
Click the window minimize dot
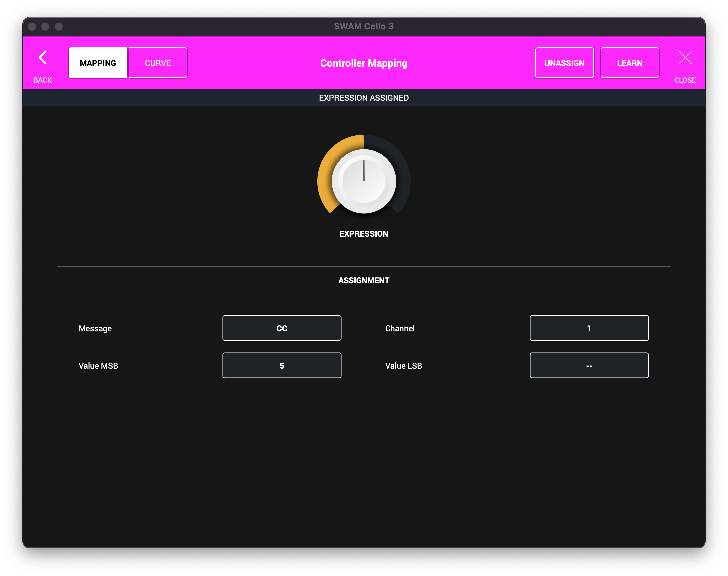pyautogui.click(x=45, y=27)
